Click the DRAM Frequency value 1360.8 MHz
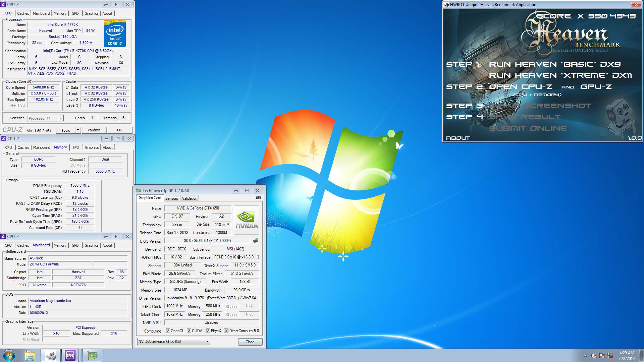644x362 pixels. tap(80, 185)
